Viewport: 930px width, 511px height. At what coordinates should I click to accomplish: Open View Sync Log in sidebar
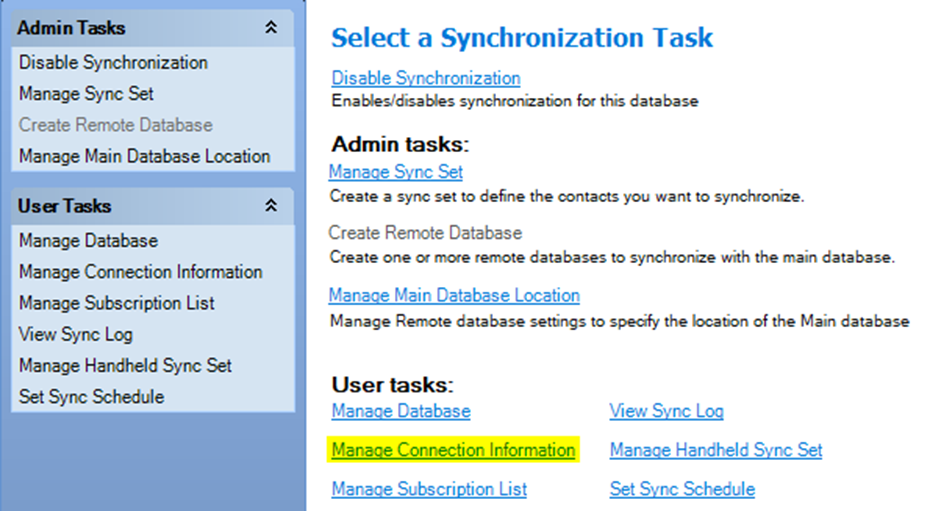(76, 334)
